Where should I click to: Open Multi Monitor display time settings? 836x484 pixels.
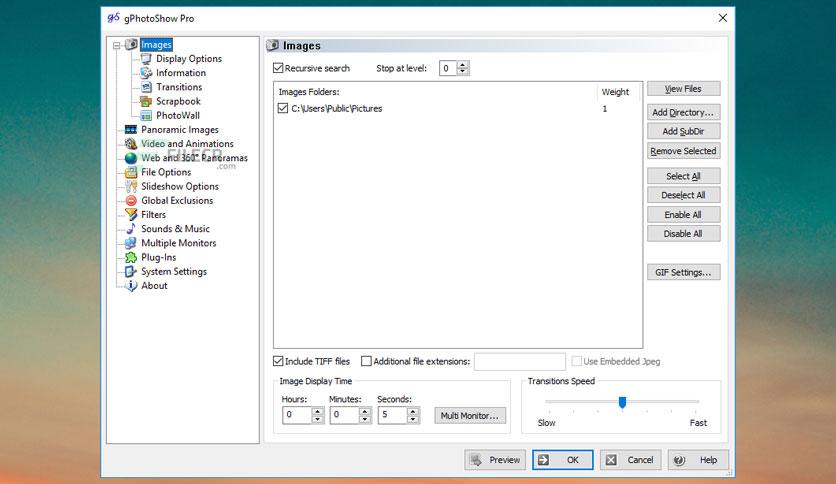click(x=470, y=415)
